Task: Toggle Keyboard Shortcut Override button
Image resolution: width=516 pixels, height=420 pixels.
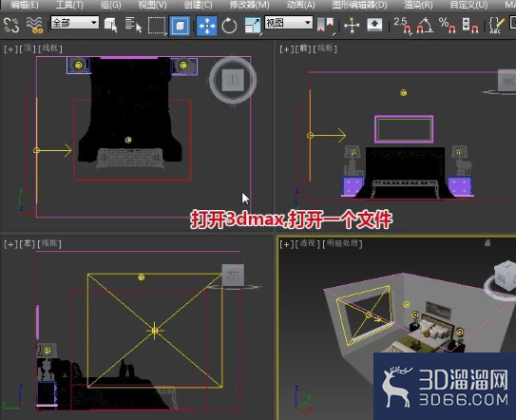Action: tap(374, 25)
